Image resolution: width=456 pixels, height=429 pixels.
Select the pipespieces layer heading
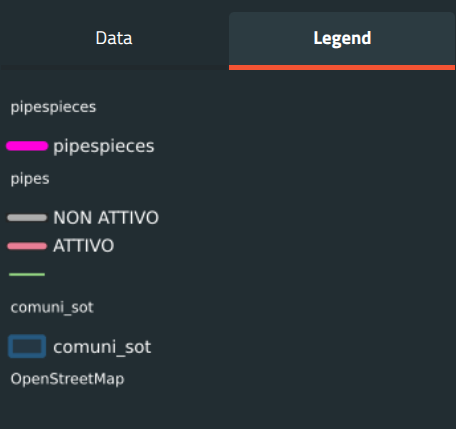coord(53,107)
